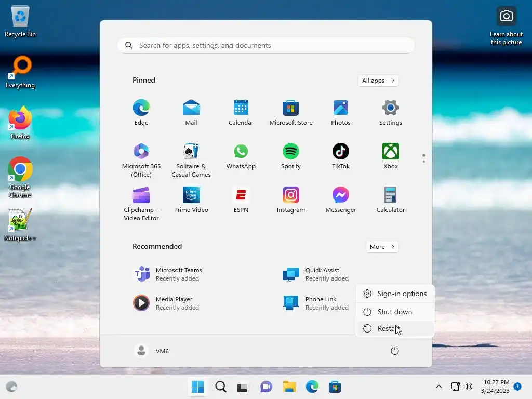The height and width of the screenshot is (399, 532).
Task: Launch the Photos app
Action: point(341,113)
